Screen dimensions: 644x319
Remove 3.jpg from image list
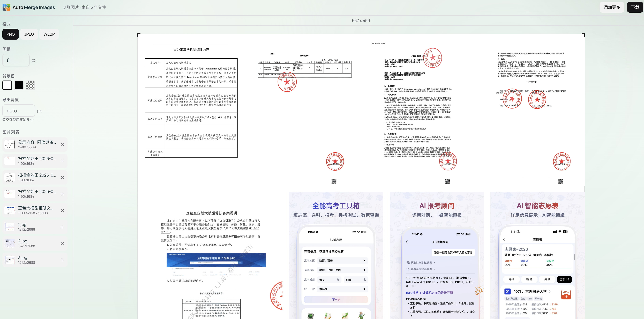(x=63, y=260)
